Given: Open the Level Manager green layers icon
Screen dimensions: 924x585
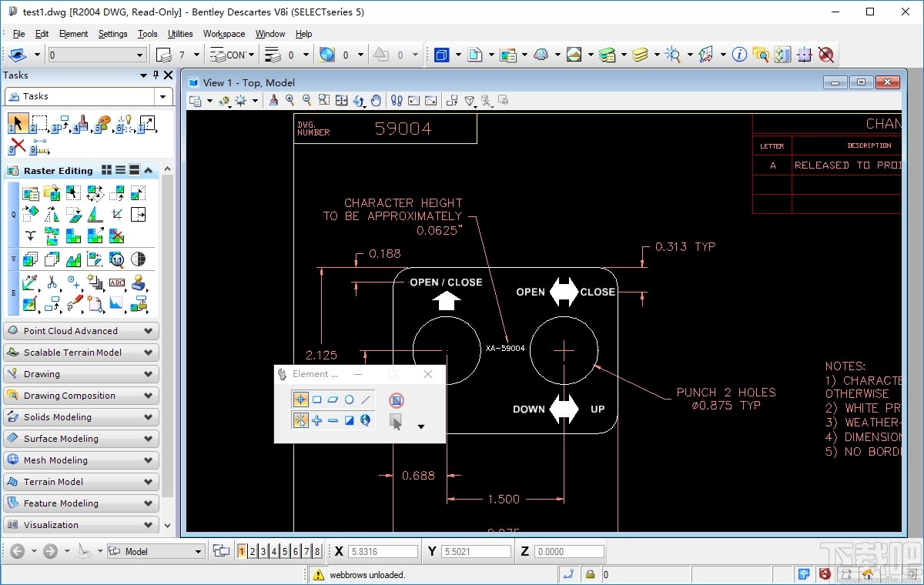Looking at the screenshot, I should point(608,55).
